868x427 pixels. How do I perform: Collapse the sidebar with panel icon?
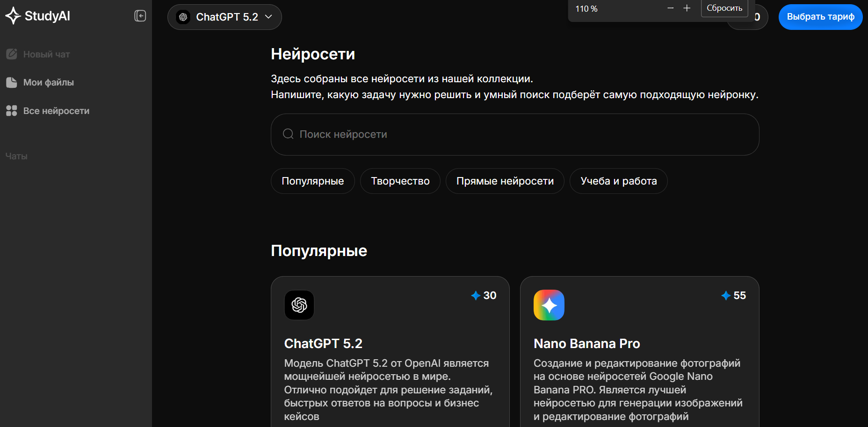140,16
